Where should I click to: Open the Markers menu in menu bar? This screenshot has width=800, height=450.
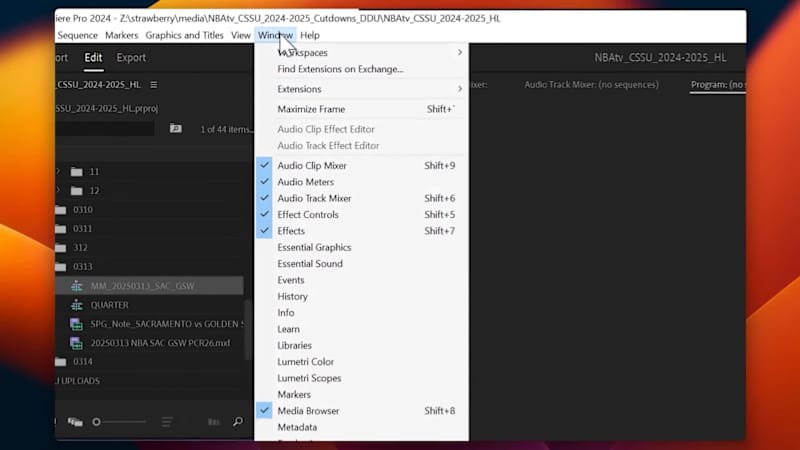point(121,35)
